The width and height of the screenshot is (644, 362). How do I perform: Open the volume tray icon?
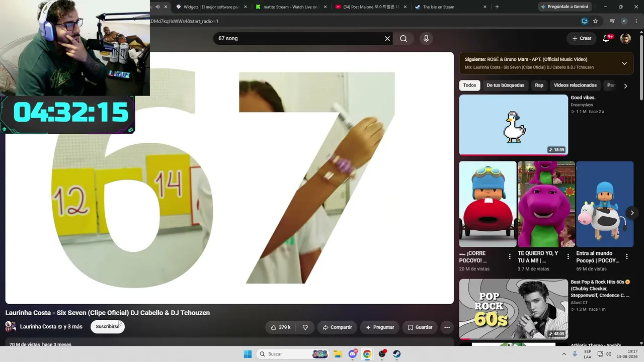(609, 354)
